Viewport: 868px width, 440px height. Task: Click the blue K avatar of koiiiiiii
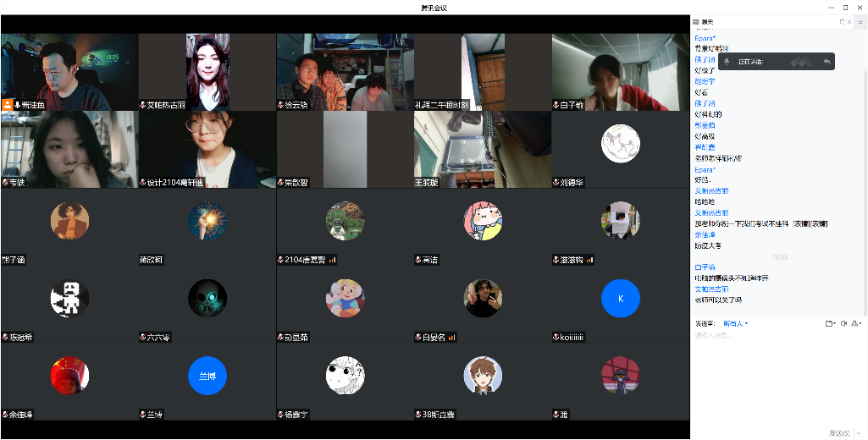tap(621, 299)
